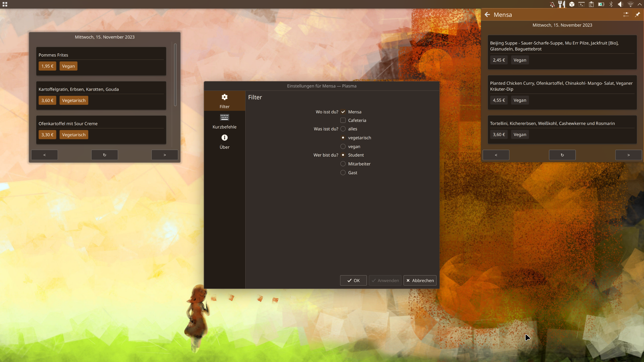Enable the Cafeteria checkbox

pyautogui.click(x=343, y=120)
